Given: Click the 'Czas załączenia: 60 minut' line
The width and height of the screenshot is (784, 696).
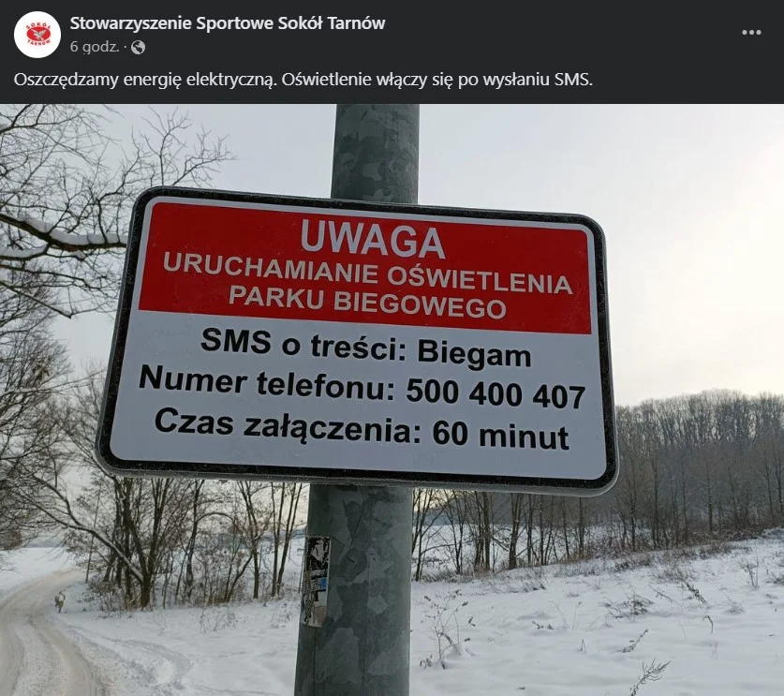Looking at the screenshot, I should (362, 430).
